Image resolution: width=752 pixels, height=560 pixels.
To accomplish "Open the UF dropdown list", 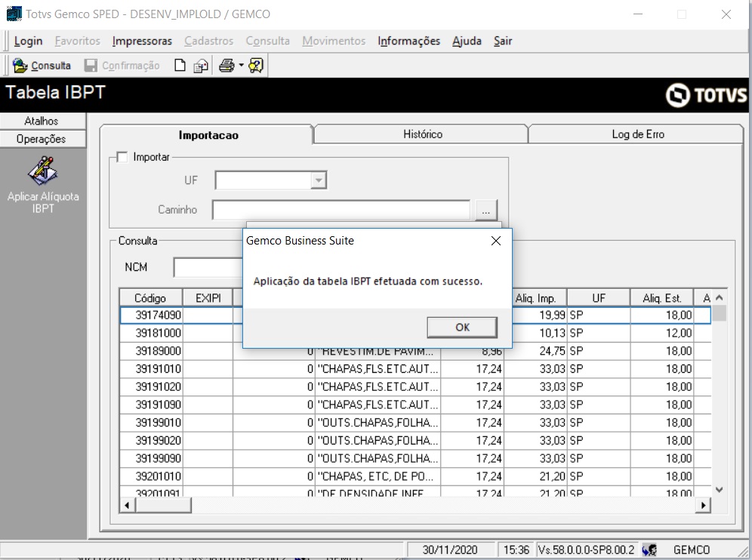I will point(318,180).
